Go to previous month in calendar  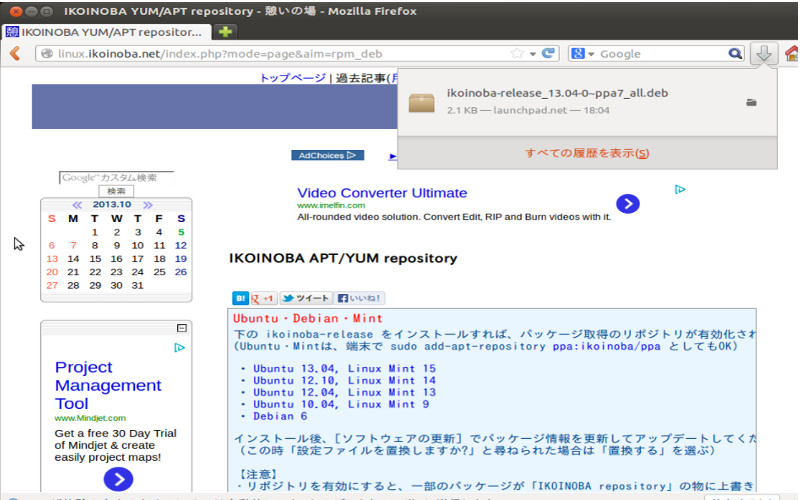(77, 205)
